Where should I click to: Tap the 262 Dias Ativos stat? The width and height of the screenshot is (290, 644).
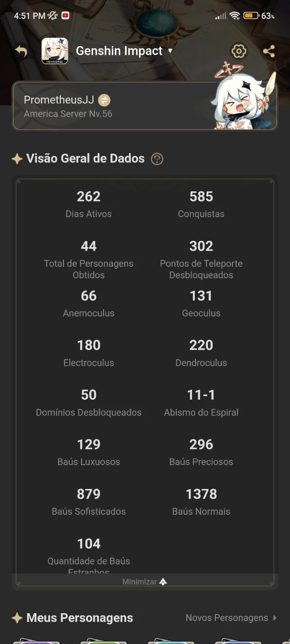(x=88, y=204)
